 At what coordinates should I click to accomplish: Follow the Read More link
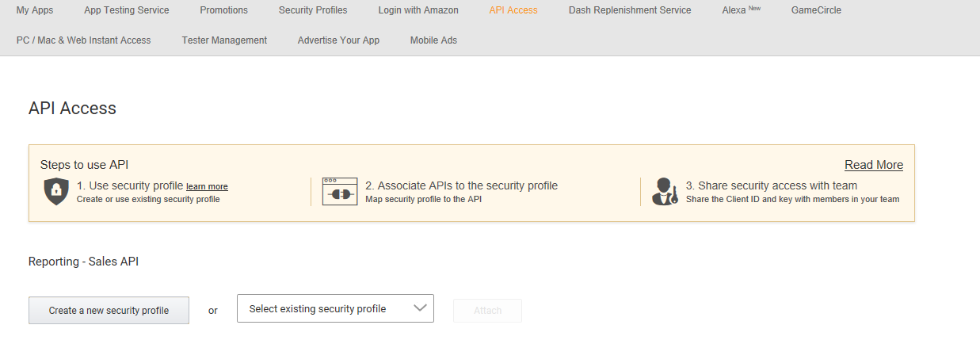pyautogui.click(x=873, y=165)
